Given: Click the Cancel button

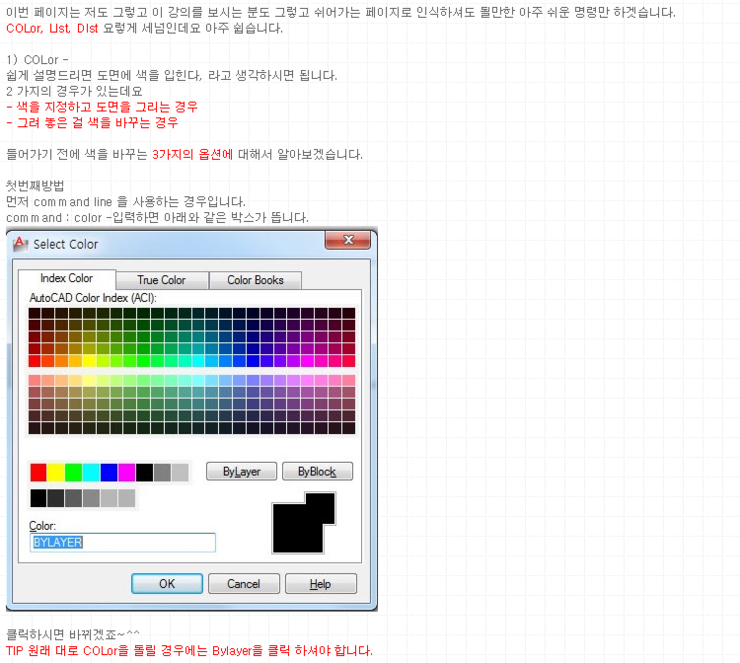Looking at the screenshot, I should (244, 584).
